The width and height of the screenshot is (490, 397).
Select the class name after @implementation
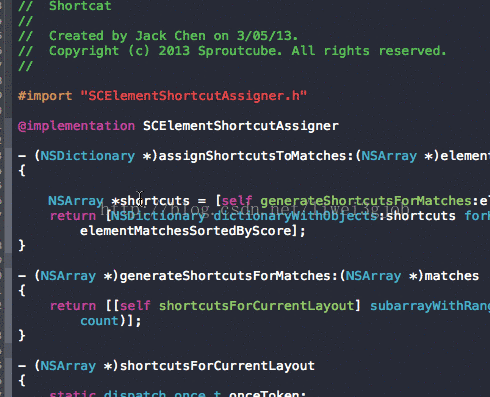(241, 126)
